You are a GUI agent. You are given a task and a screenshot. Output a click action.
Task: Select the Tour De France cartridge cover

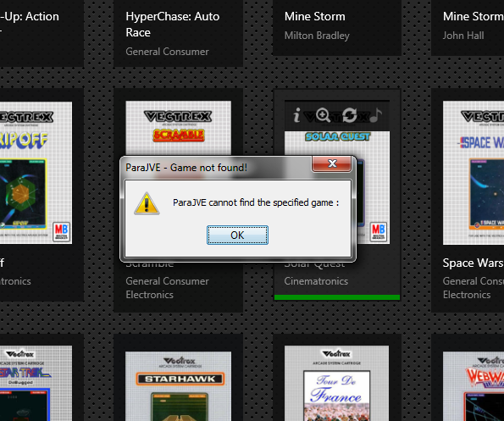[336, 383]
